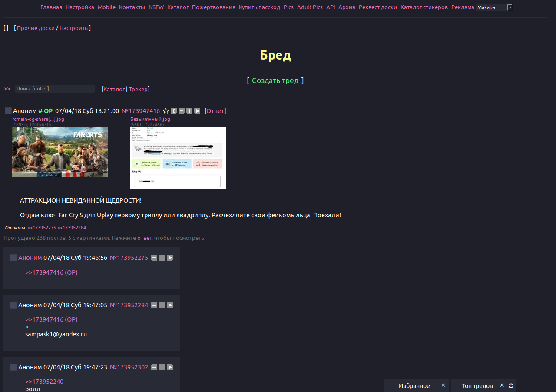Click the arrow icon on post №173952284

170,305
